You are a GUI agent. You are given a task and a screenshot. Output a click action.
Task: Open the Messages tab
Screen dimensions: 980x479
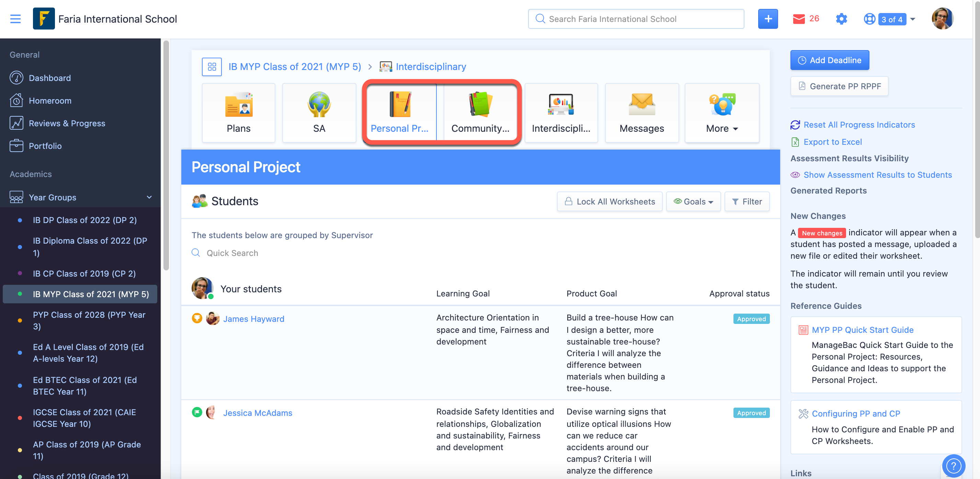(642, 113)
